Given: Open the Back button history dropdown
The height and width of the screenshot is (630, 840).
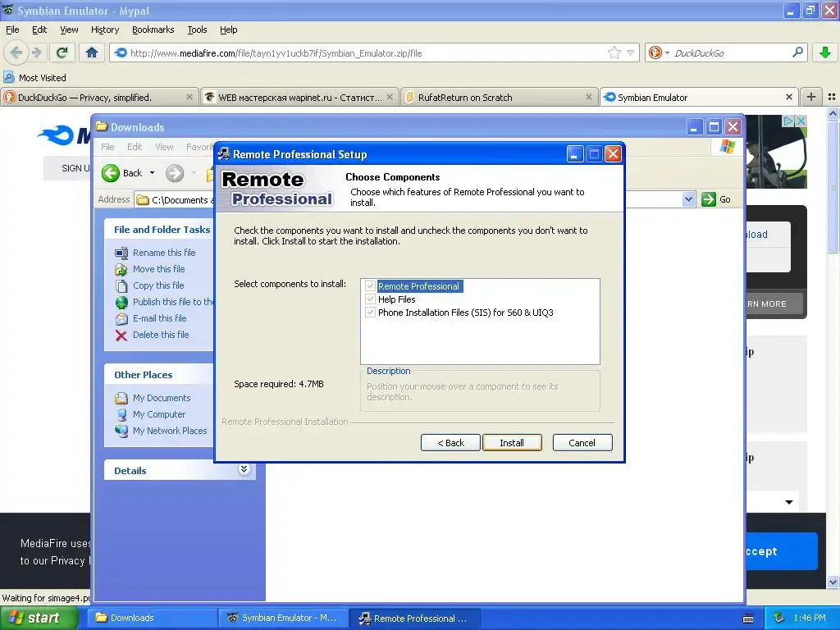Looking at the screenshot, I should point(152,173).
